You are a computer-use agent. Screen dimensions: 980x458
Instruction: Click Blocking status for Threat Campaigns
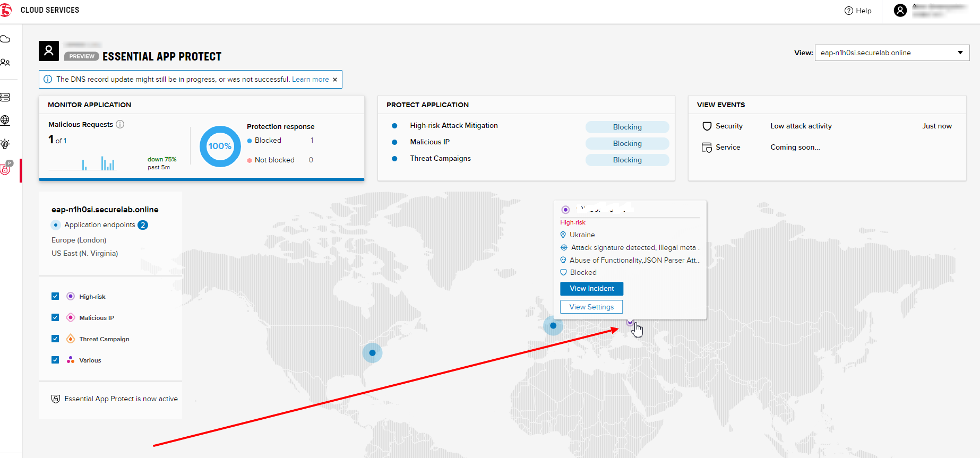click(x=627, y=160)
